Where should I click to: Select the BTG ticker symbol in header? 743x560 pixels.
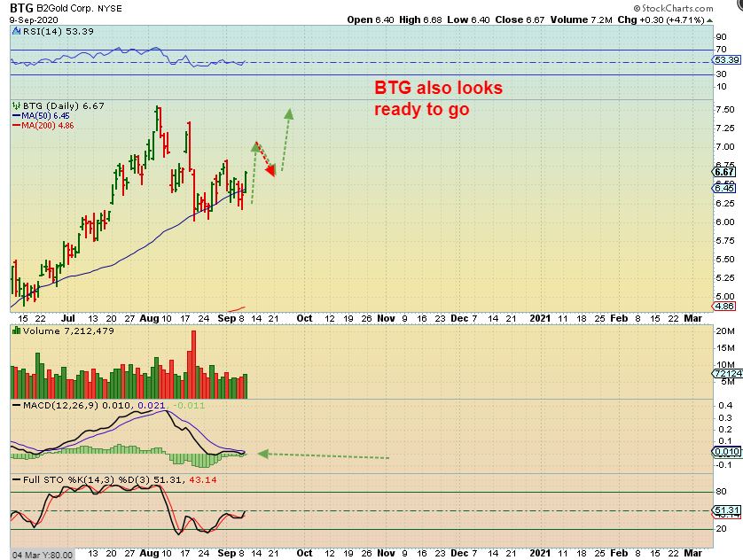tap(21, 8)
